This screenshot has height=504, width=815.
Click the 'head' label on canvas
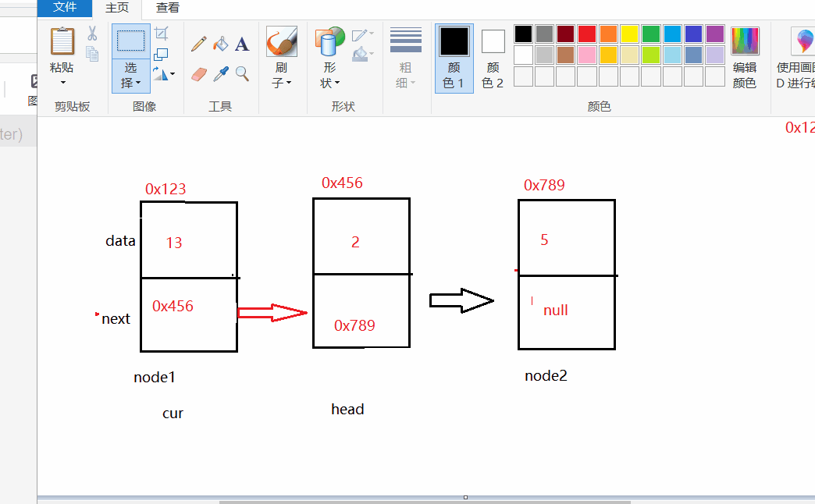[347, 410]
